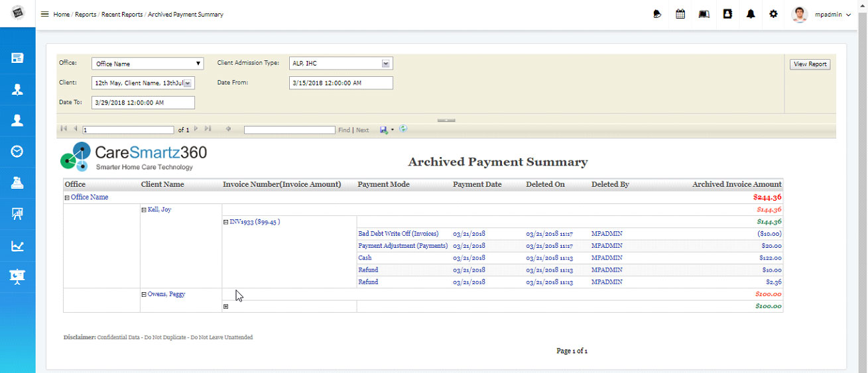The height and width of the screenshot is (373, 868).
Task: Open the contacts address book icon
Action: coord(727,14)
